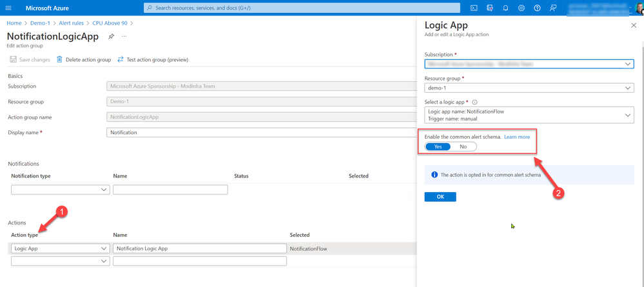This screenshot has width=644, height=287.
Task: Open Cloud Shell from the top bar
Action: click(474, 8)
